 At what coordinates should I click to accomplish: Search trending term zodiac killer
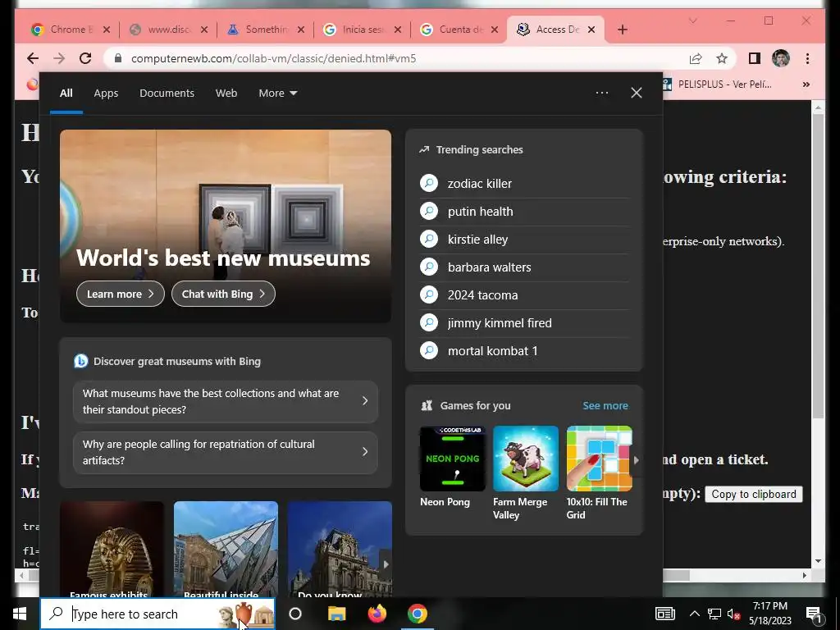click(524, 184)
